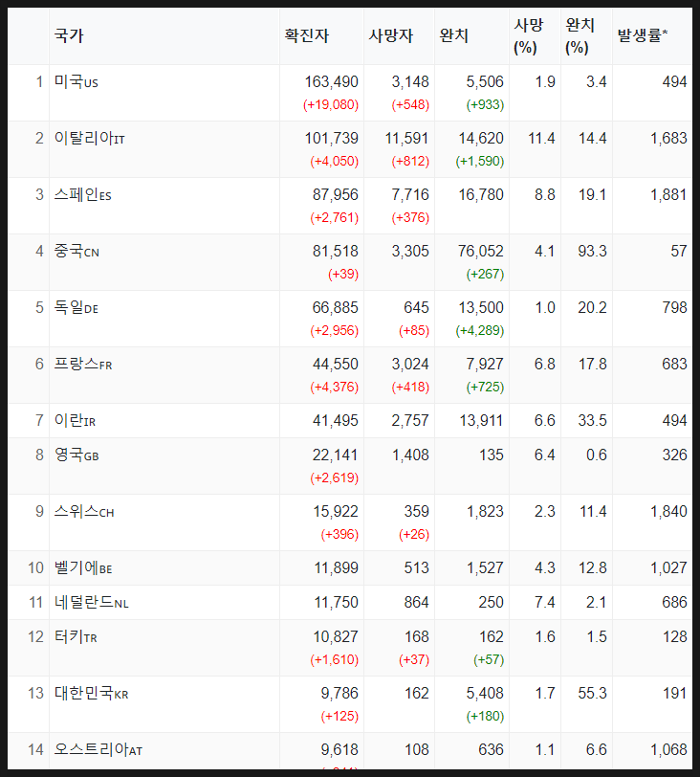The image size is (700, 777).
Task: Click the 영국 GB country name
Action: pos(77,455)
